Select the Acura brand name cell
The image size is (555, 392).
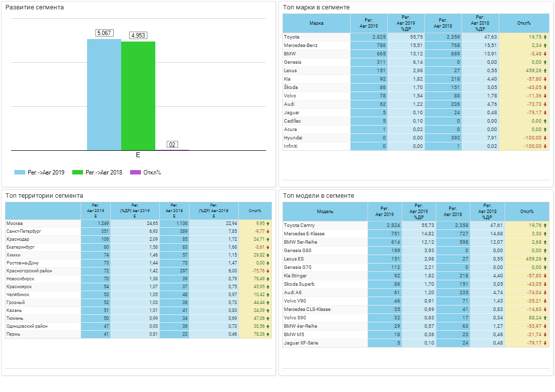[317, 130]
